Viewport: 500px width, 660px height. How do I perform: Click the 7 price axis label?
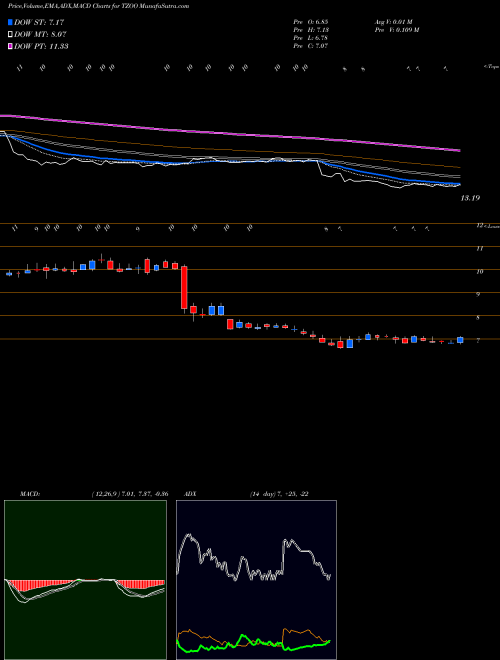(478, 341)
